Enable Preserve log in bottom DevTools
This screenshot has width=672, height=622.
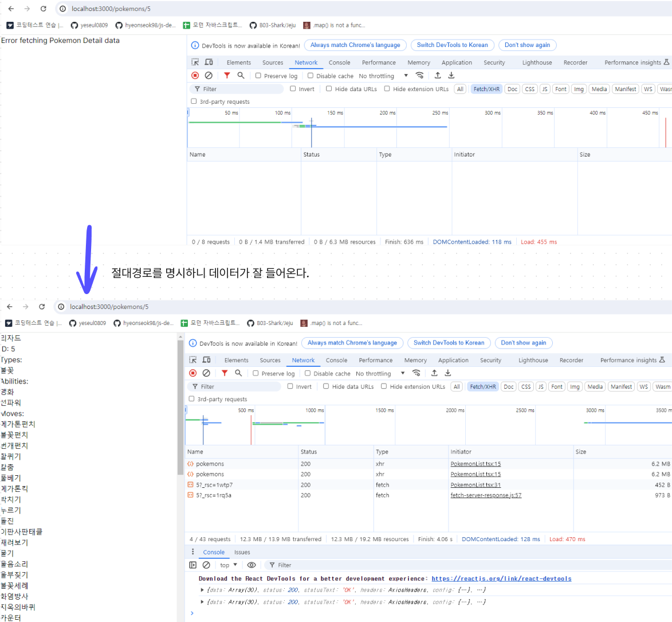(256, 373)
